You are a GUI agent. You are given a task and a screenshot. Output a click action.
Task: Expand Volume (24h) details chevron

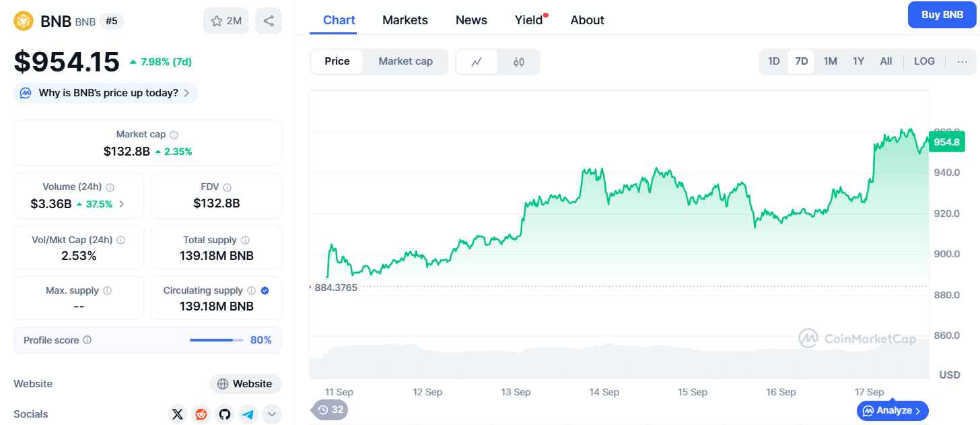[122, 204]
